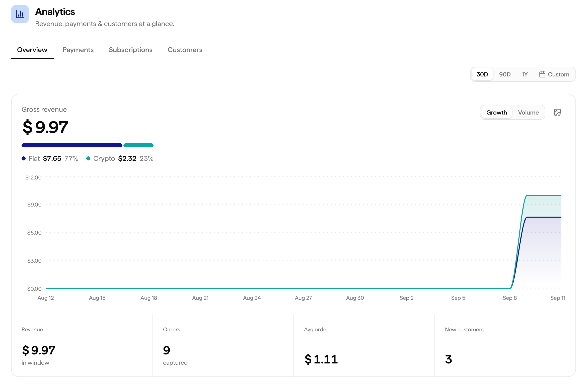Click the Analytics page title

55,12
